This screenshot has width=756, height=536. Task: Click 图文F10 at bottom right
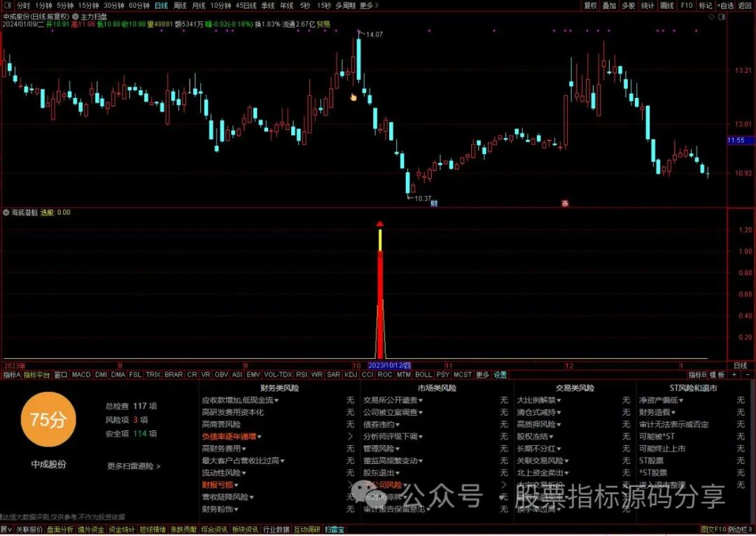click(713, 529)
